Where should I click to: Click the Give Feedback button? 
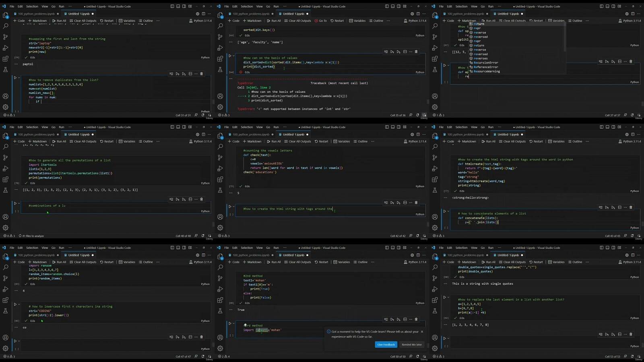(x=386, y=345)
